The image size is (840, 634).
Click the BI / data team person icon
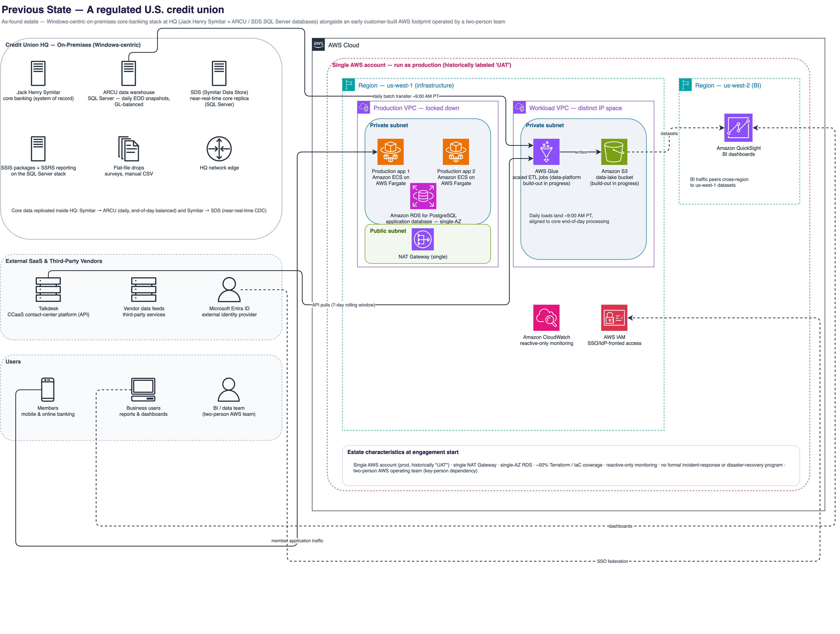229,389
